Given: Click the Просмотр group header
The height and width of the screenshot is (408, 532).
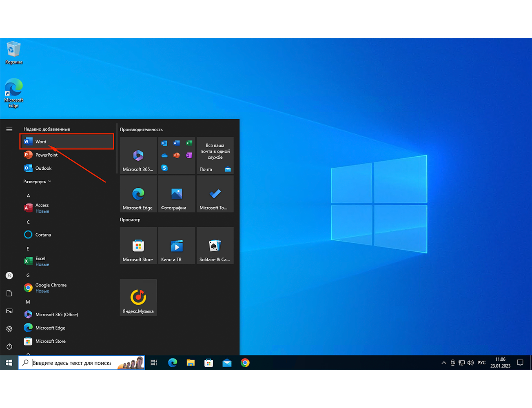Looking at the screenshot, I should click(x=130, y=220).
